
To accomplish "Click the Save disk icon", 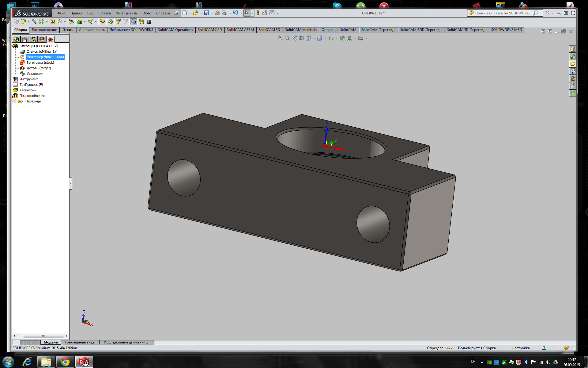I will point(207,13).
